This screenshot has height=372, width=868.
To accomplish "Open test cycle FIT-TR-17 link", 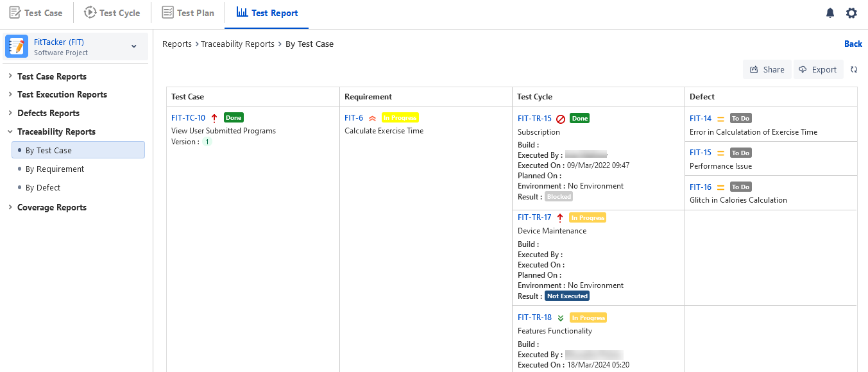I will [534, 217].
